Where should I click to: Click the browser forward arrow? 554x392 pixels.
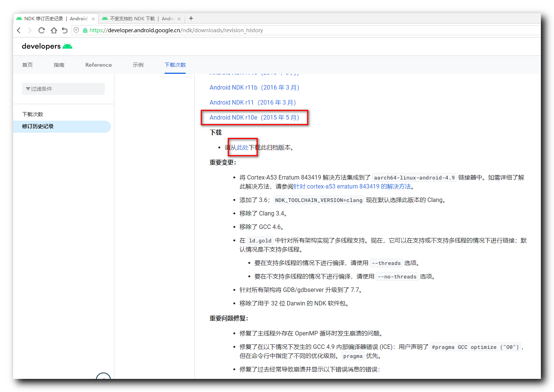[30, 30]
